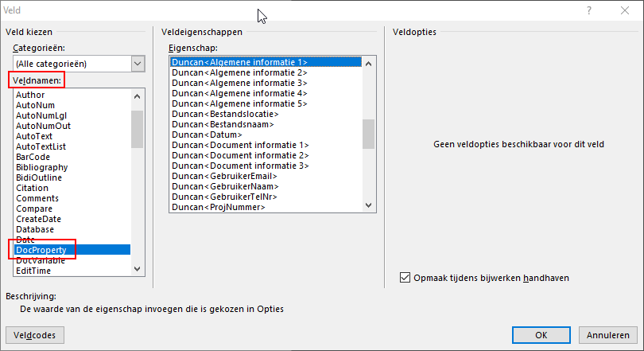644x351 pixels.
Task: Close the Veld dialog
Action: 625,10
